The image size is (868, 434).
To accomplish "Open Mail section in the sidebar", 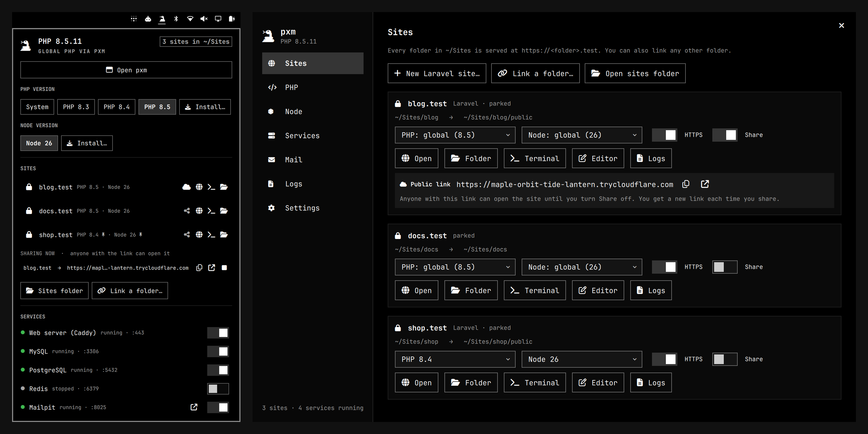I will [x=313, y=160].
